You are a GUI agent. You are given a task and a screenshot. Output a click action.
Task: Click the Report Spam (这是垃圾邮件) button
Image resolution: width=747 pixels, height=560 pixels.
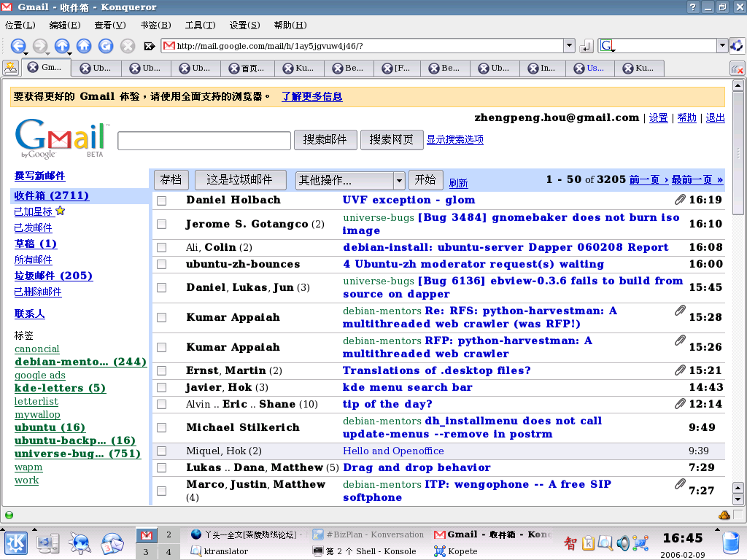[240, 180]
